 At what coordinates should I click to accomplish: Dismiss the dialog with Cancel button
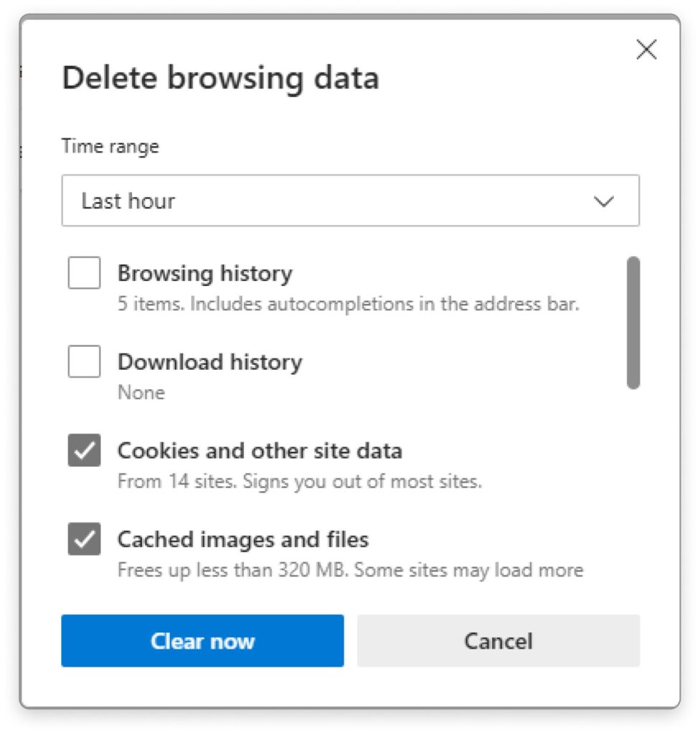tap(498, 641)
